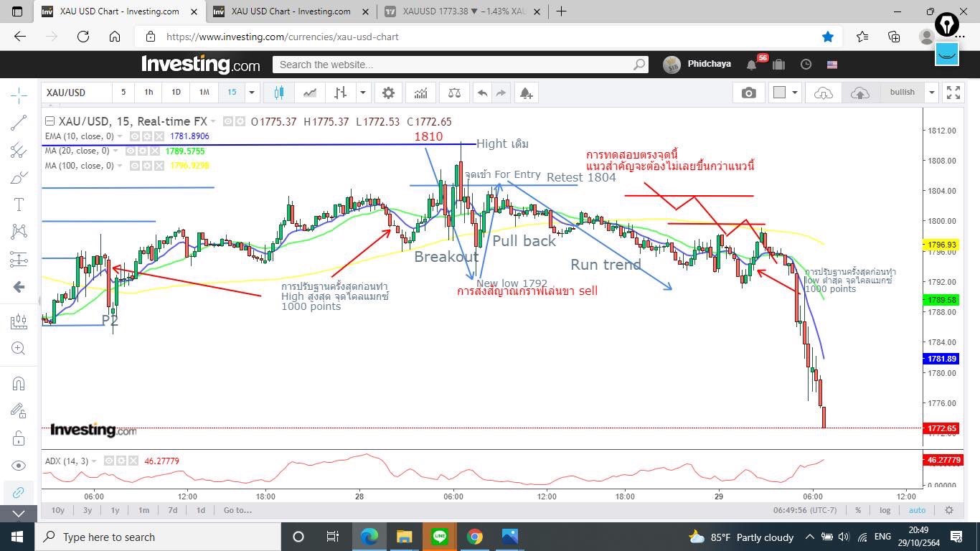Image resolution: width=980 pixels, height=551 pixels.
Task: Open the time interval dropdown arrow
Action: (x=251, y=93)
